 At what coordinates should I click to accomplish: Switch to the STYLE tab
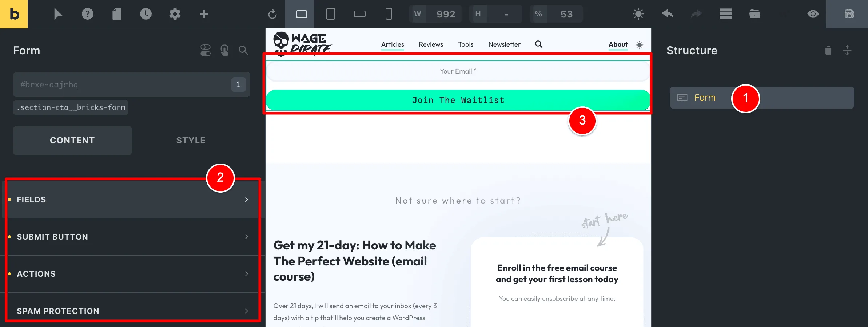tap(191, 141)
